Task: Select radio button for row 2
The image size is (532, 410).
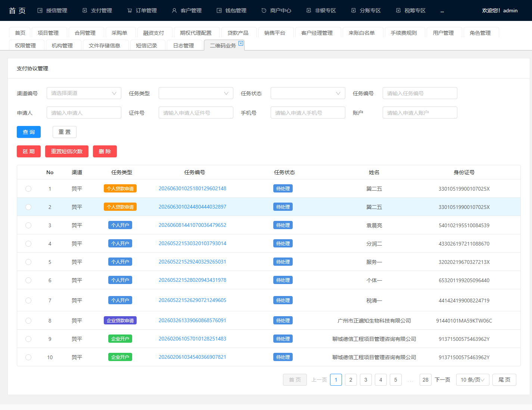Action: pyautogui.click(x=28, y=207)
